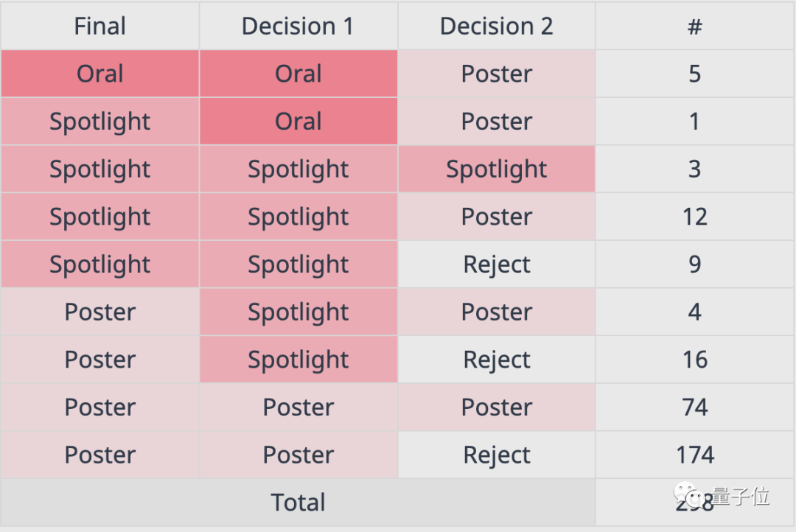Click the "Decision 2" column header
Viewport: 796px width, 532px height.
[496, 27]
